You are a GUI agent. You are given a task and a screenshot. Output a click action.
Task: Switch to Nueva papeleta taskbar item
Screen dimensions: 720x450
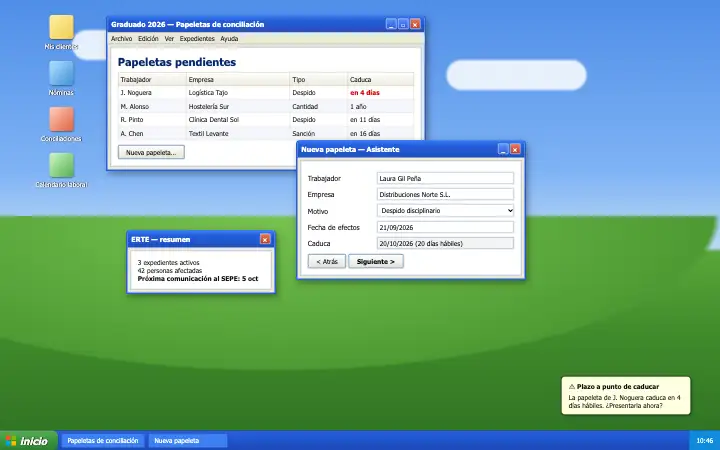coord(188,441)
